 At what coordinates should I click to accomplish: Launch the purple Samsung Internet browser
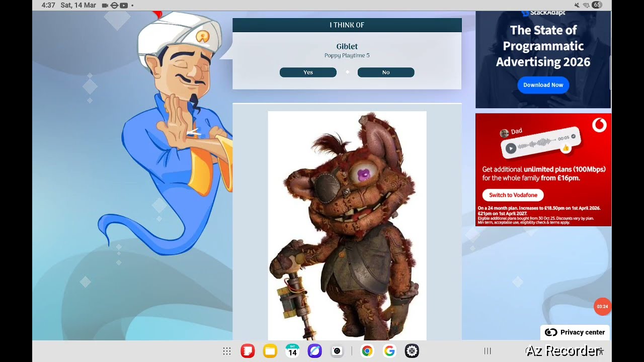314,351
